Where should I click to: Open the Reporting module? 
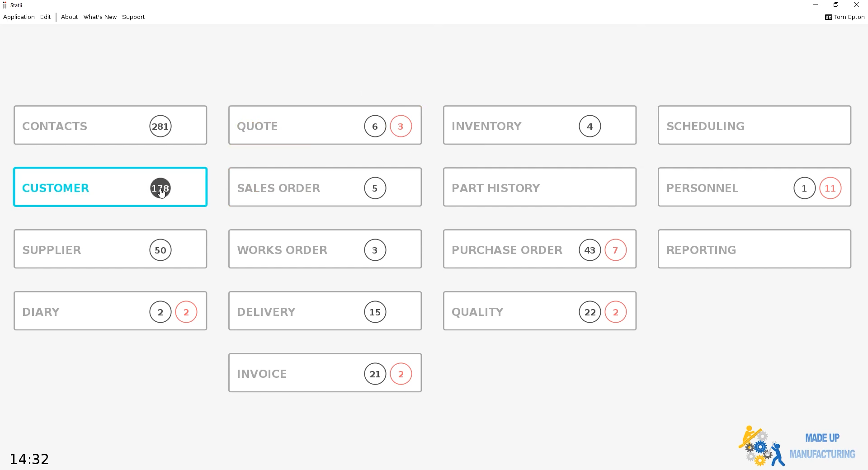coord(754,249)
